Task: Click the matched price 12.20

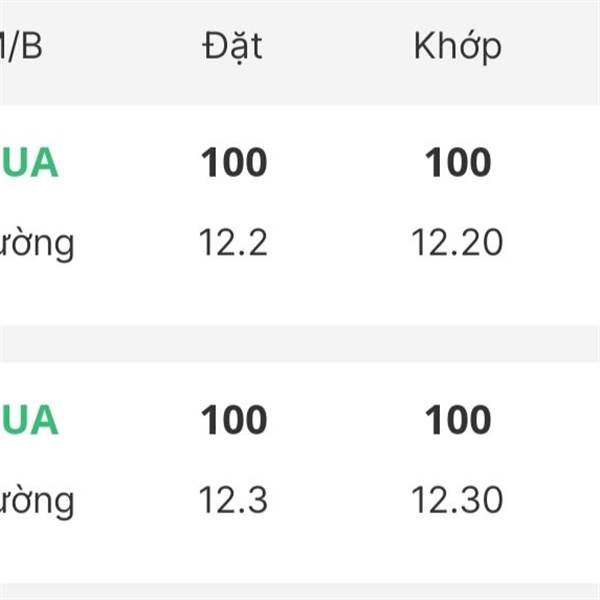Action: tap(458, 242)
